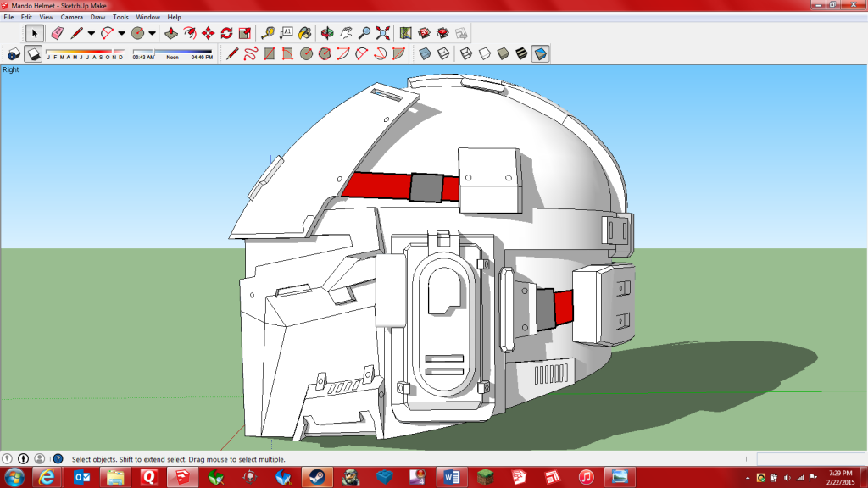Switch to Shaded face style
This screenshot has height=488, width=868.
pyautogui.click(x=504, y=53)
